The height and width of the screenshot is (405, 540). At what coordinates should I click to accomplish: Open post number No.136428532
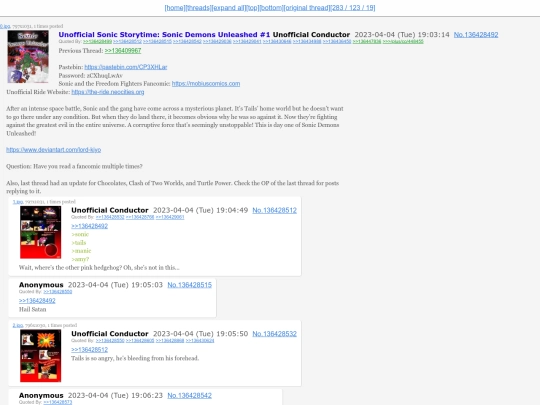coord(274,334)
